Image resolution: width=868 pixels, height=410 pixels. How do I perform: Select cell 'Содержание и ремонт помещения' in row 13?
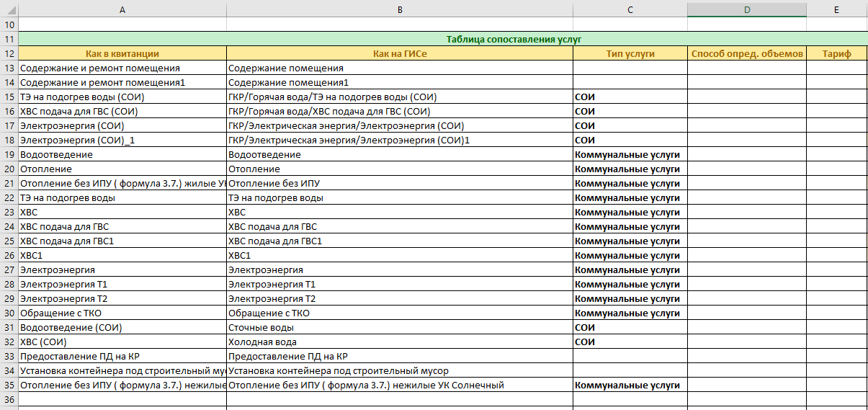pyautogui.click(x=122, y=68)
